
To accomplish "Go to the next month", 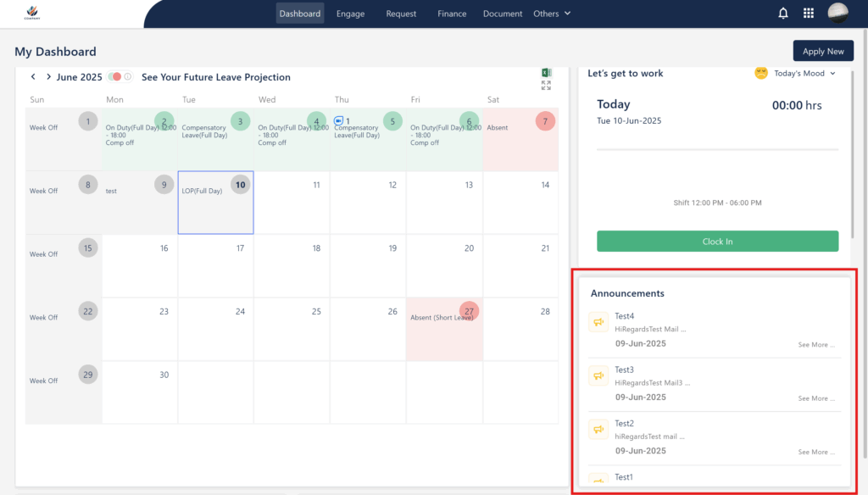I will (x=49, y=77).
